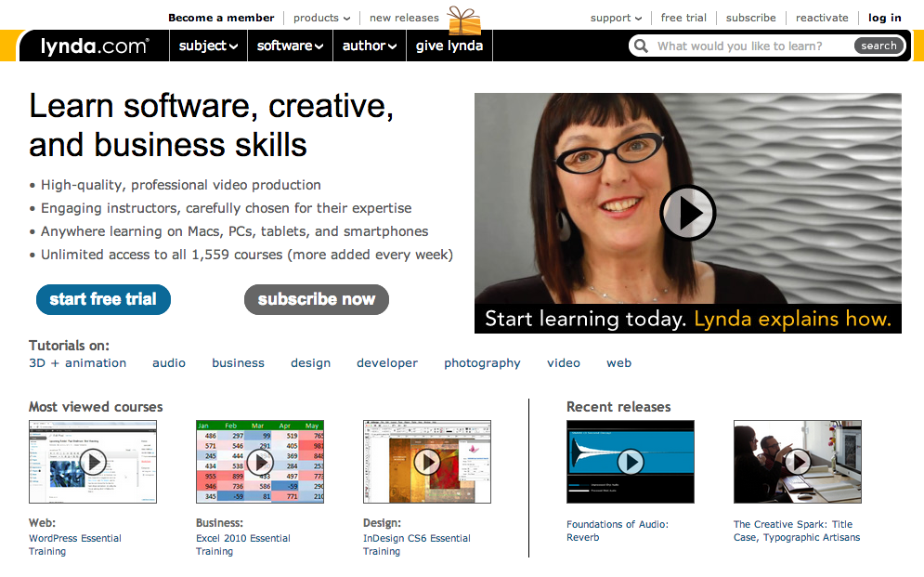Open design tutorials
The height and width of the screenshot is (577, 924).
tap(310, 363)
